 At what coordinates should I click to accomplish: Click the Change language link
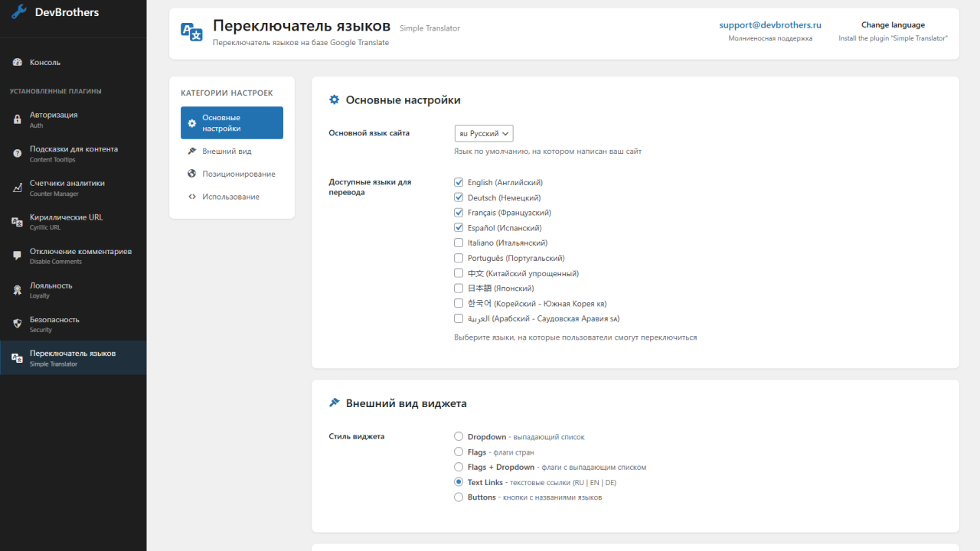(893, 25)
